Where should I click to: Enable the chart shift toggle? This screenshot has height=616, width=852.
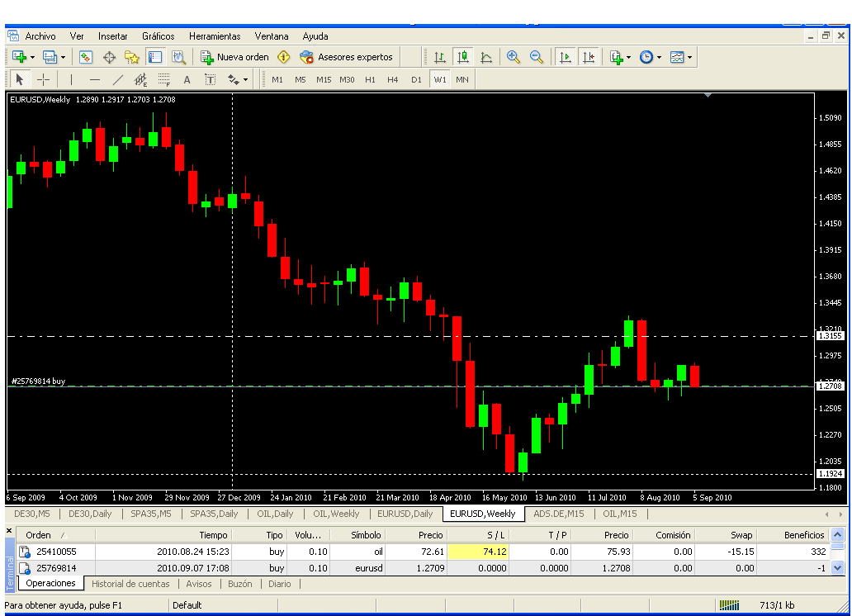click(x=588, y=57)
